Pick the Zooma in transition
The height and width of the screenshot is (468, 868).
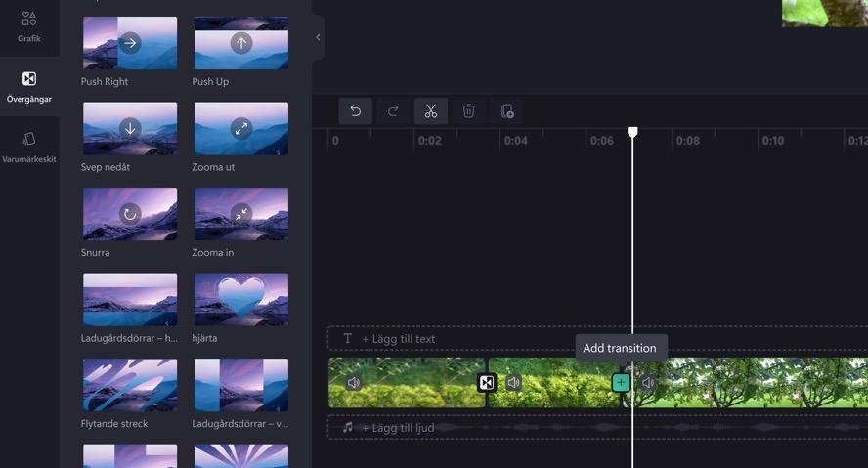[241, 214]
